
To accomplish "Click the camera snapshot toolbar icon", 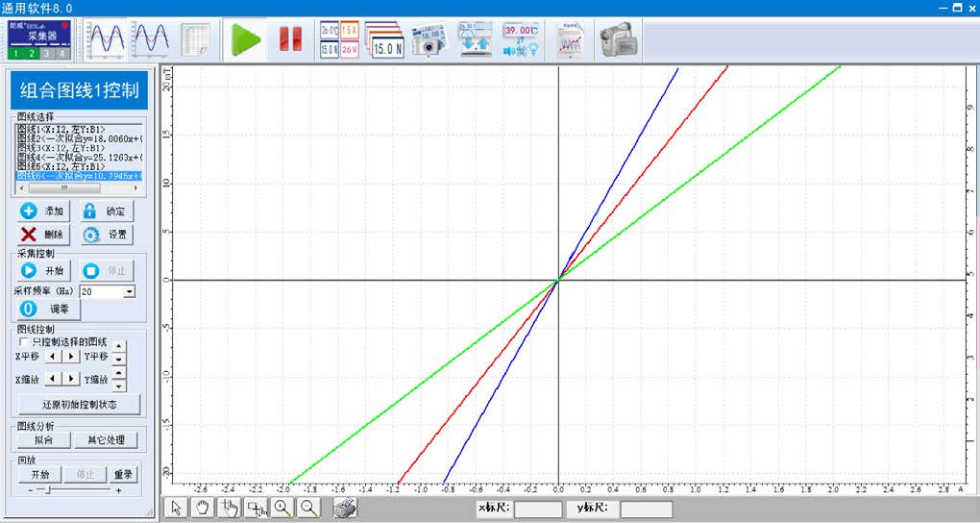I will pyautogui.click(x=429, y=39).
